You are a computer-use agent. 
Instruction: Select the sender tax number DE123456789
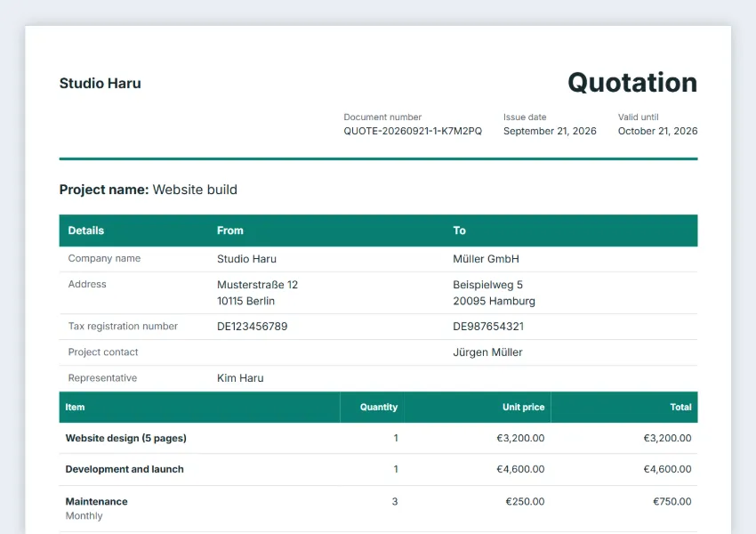253,327
